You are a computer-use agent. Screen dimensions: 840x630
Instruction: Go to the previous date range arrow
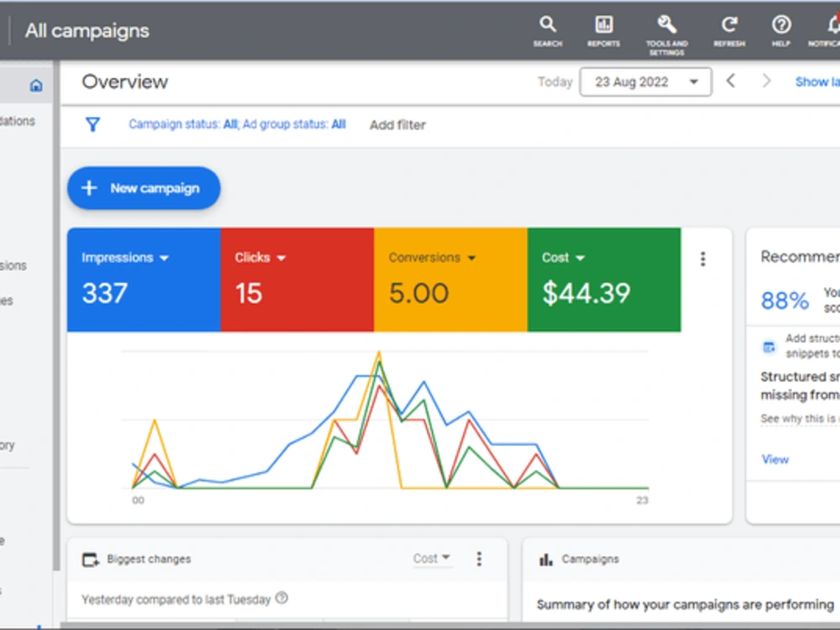(731, 81)
